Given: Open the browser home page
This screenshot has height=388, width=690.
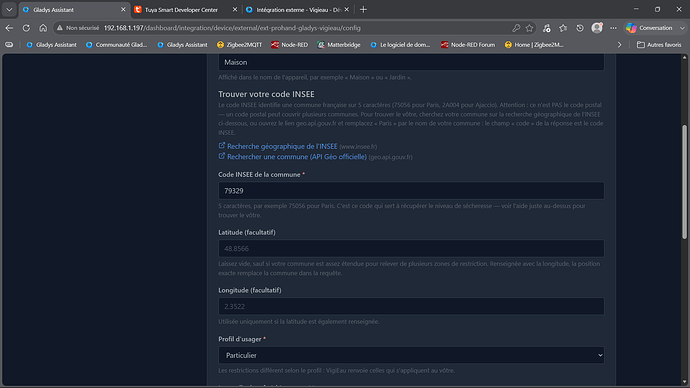Looking at the screenshot, I should click(x=43, y=28).
